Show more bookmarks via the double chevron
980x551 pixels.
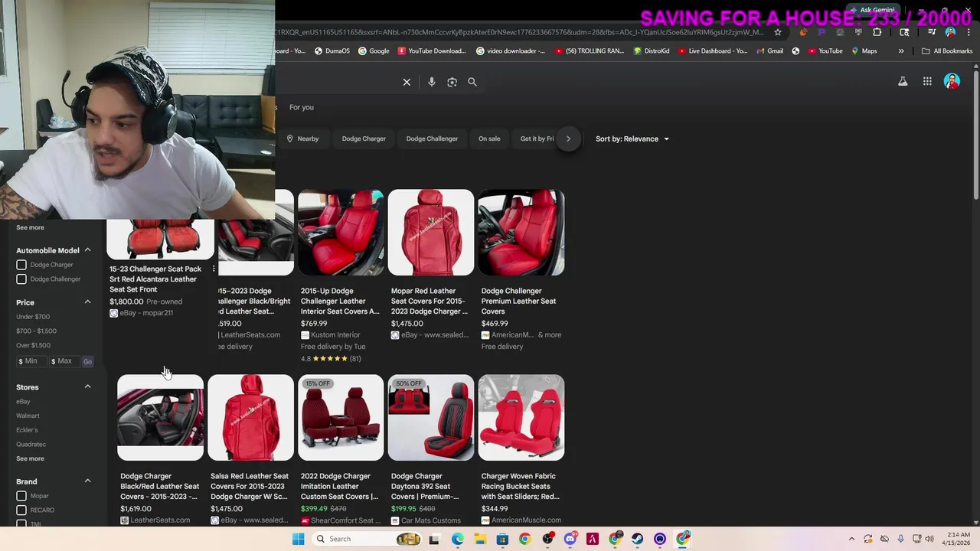901,51
